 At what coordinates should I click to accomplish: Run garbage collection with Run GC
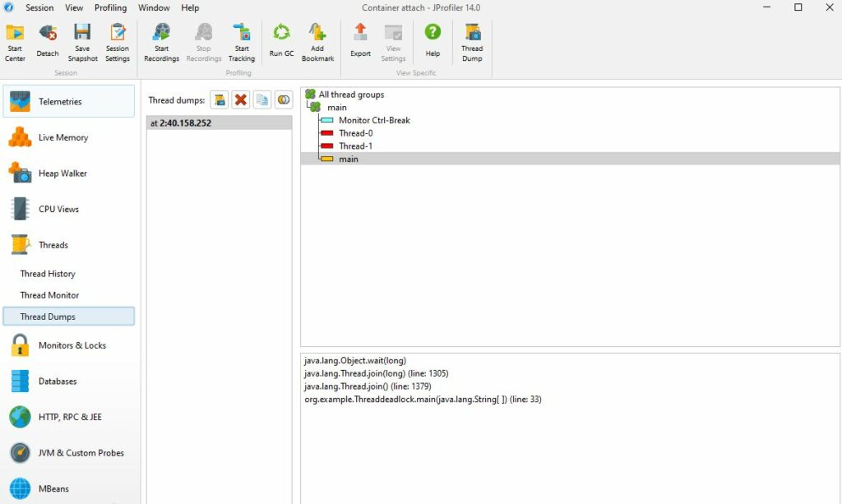click(x=281, y=41)
